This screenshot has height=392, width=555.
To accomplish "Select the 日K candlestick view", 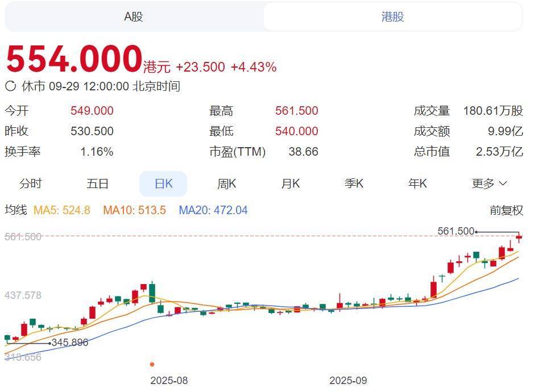I will point(163,184).
